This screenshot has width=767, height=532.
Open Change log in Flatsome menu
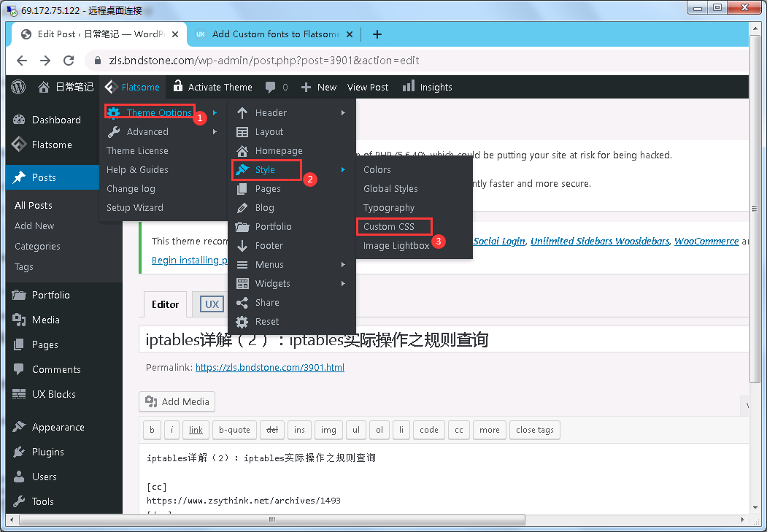131,189
